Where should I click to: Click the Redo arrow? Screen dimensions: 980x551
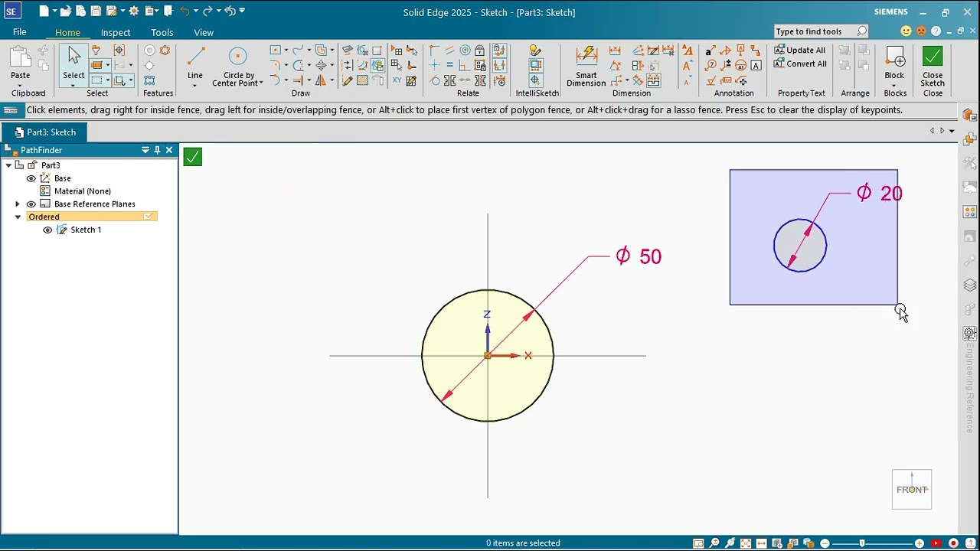tap(207, 11)
